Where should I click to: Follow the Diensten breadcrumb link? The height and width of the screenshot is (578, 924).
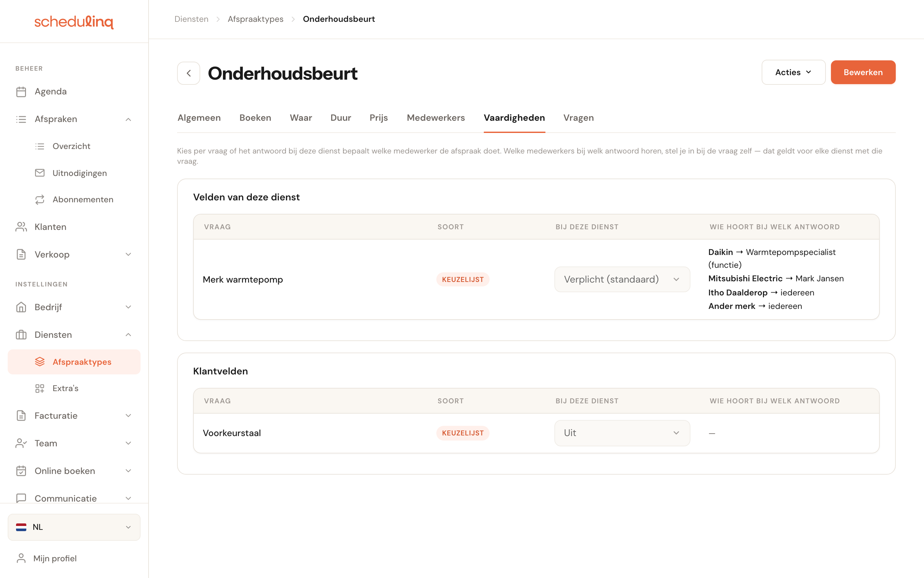tap(191, 19)
